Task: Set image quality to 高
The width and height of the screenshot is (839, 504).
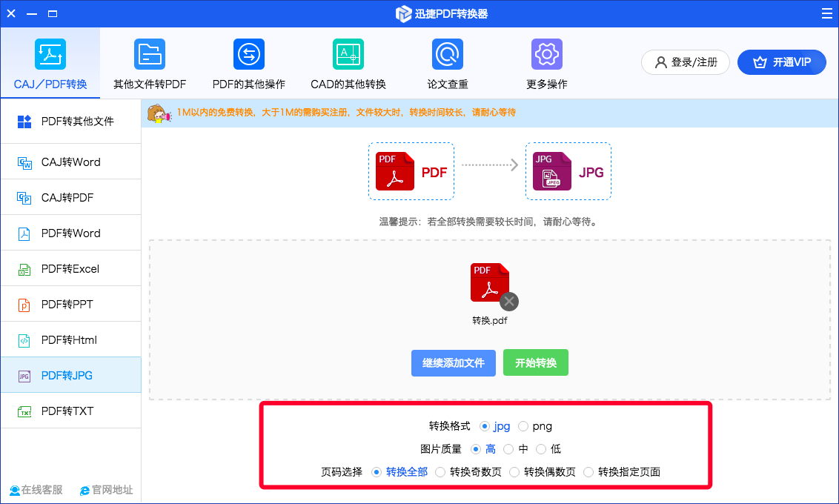Action: point(476,449)
